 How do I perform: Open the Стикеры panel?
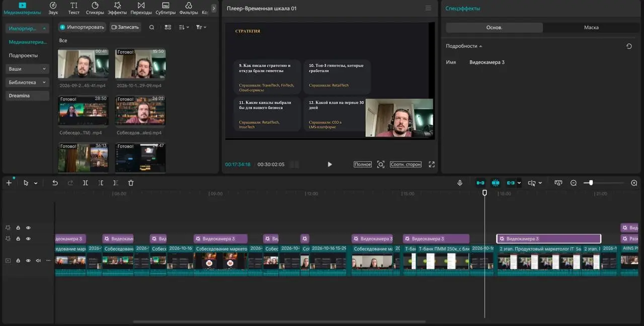95,8
